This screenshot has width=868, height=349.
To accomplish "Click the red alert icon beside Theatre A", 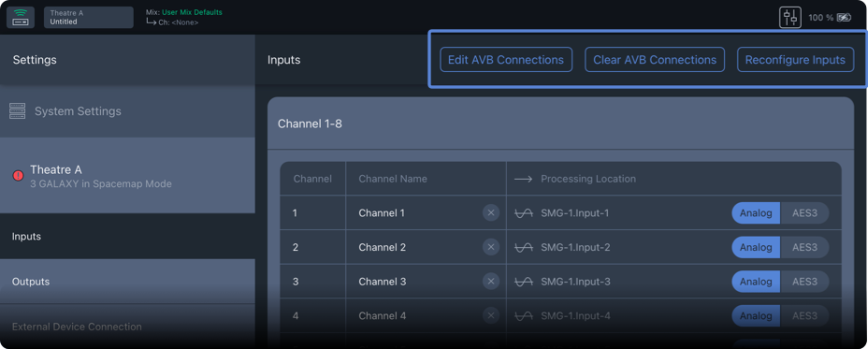I will click(x=19, y=176).
